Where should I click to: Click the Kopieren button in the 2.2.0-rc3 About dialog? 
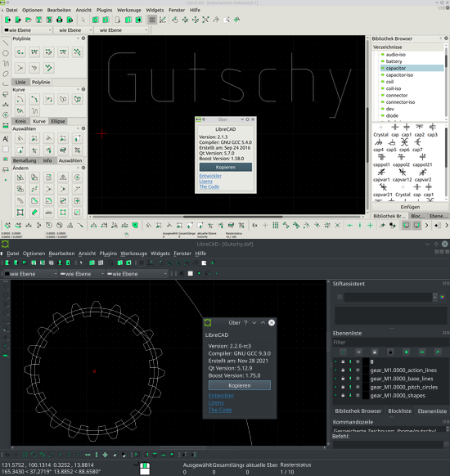tap(240, 385)
